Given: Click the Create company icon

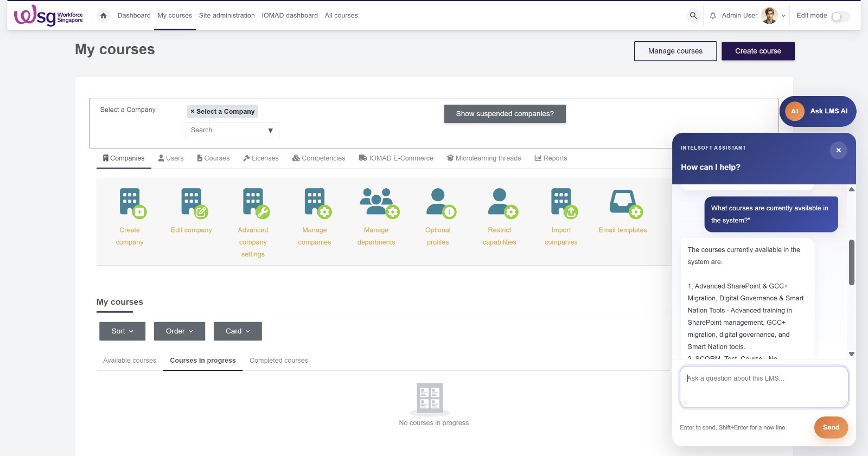Looking at the screenshot, I should point(132,203).
